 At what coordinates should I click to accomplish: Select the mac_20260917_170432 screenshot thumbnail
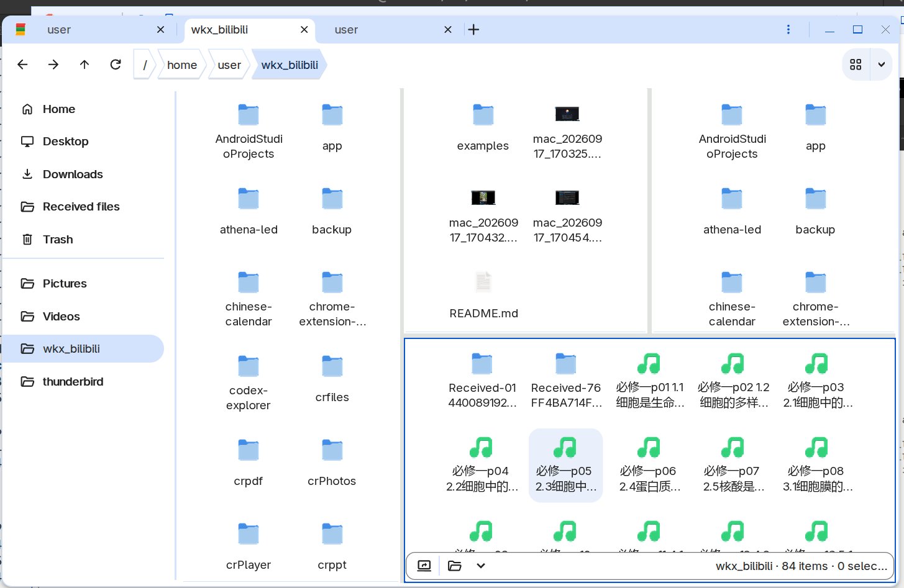pyautogui.click(x=483, y=215)
